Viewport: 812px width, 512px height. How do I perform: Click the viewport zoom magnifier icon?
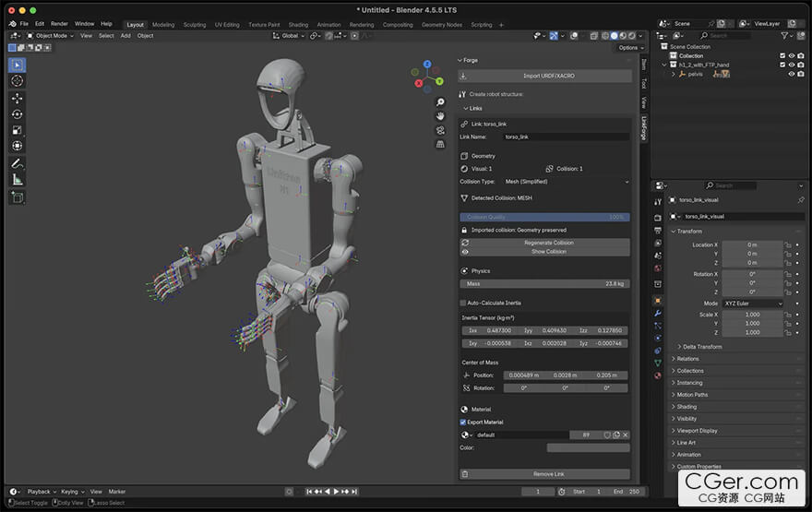[x=440, y=102]
